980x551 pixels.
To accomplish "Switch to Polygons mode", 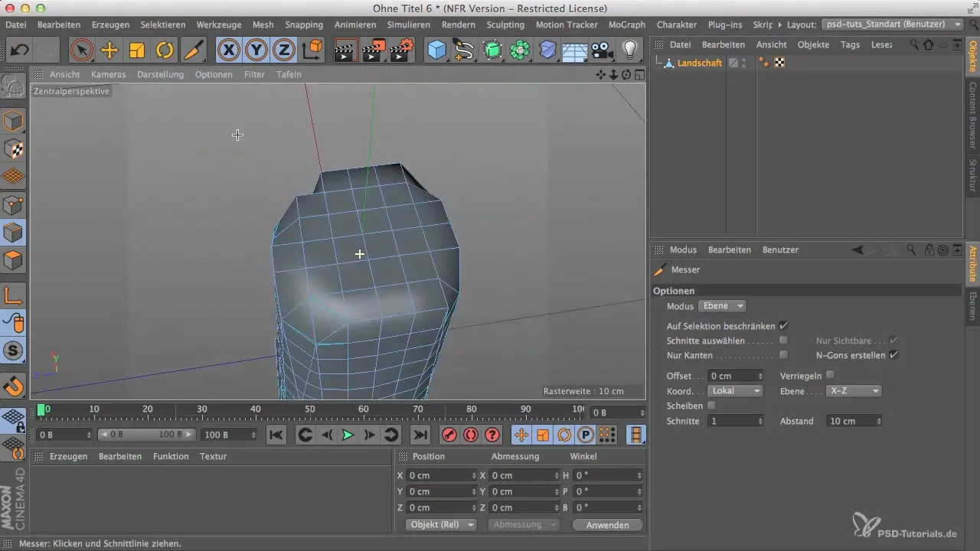I will [13, 260].
